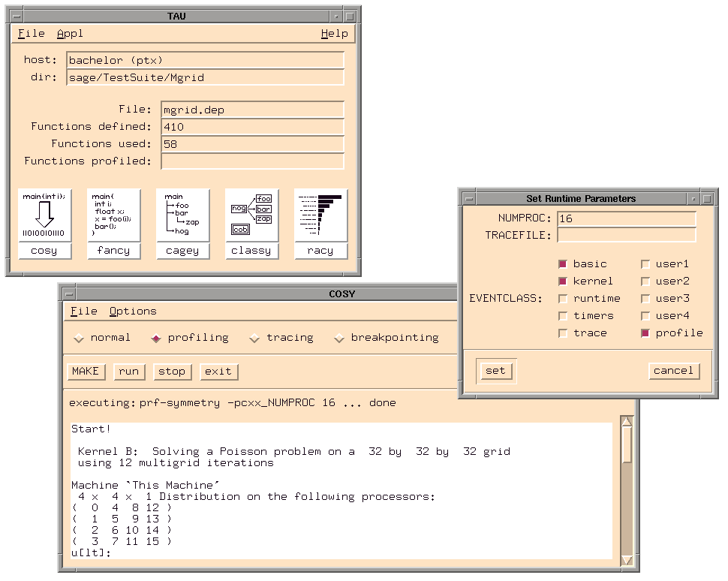
Task: Click the 'u[lt]:' output line
Action: point(91,552)
